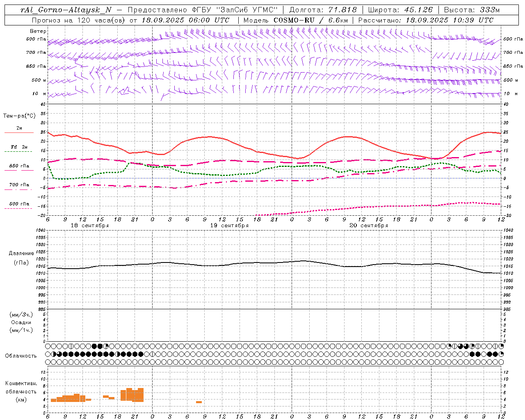Click the station title rAl_Gorno-Altaysk_N
This screenshot has width=525, height=420.
click(x=66, y=10)
